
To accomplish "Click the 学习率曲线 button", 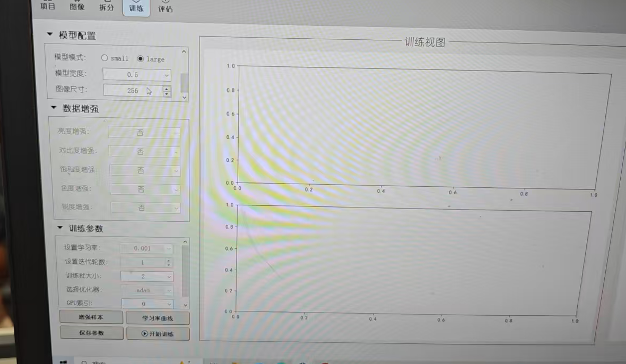I will pyautogui.click(x=158, y=318).
